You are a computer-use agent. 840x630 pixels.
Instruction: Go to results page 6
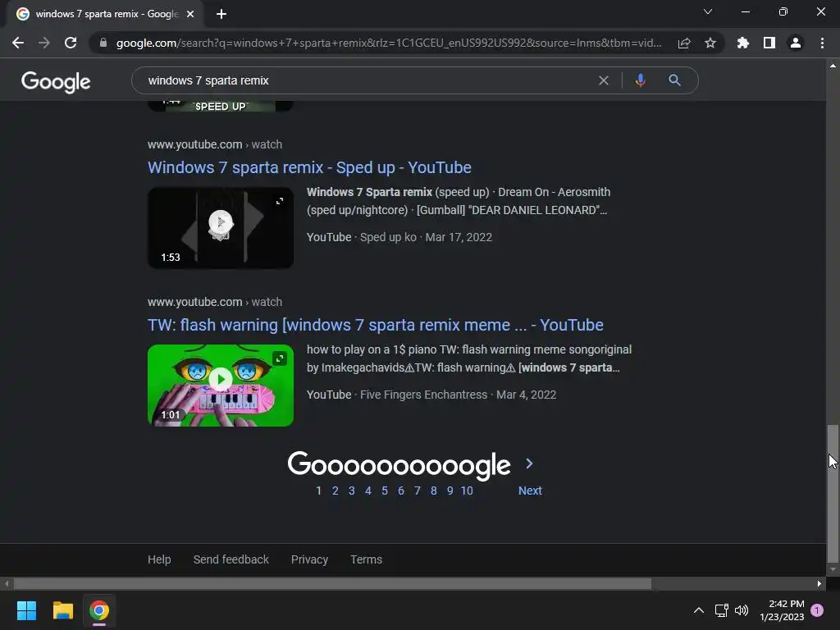pyautogui.click(x=400, y=491)
